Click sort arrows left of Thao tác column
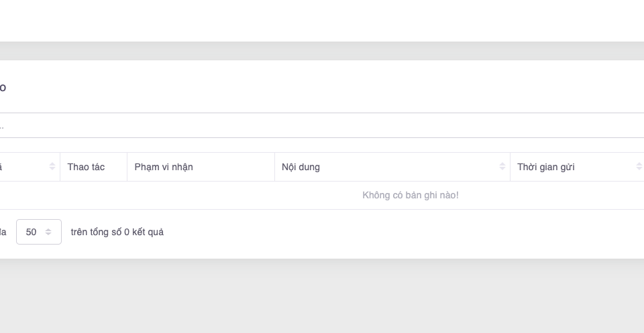 [x=52, y=167]
